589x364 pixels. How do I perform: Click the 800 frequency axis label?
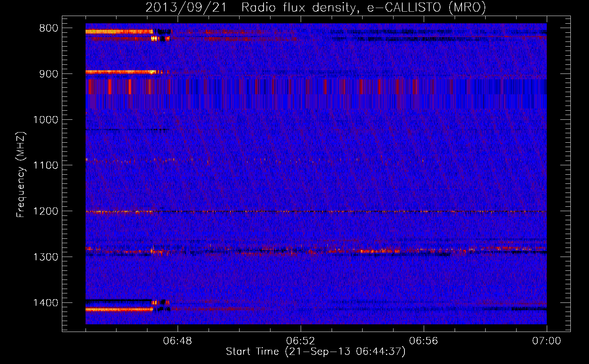click(x=48, y=28)
